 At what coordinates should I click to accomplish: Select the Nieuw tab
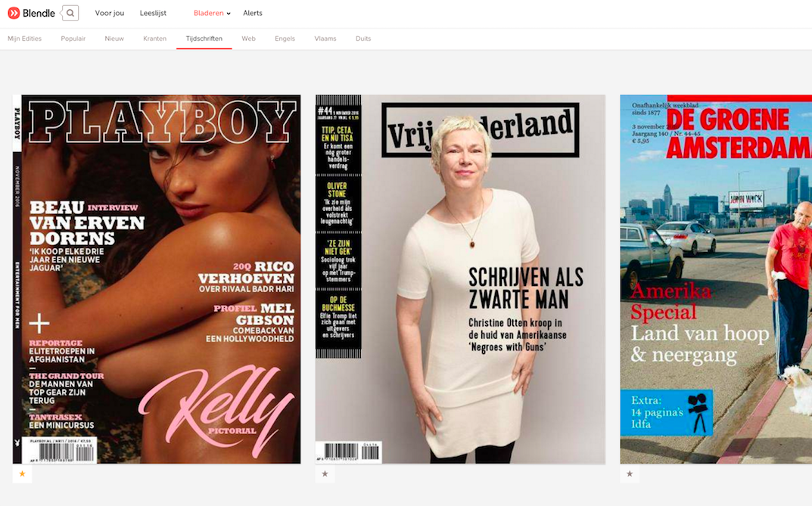click(114, 39)
